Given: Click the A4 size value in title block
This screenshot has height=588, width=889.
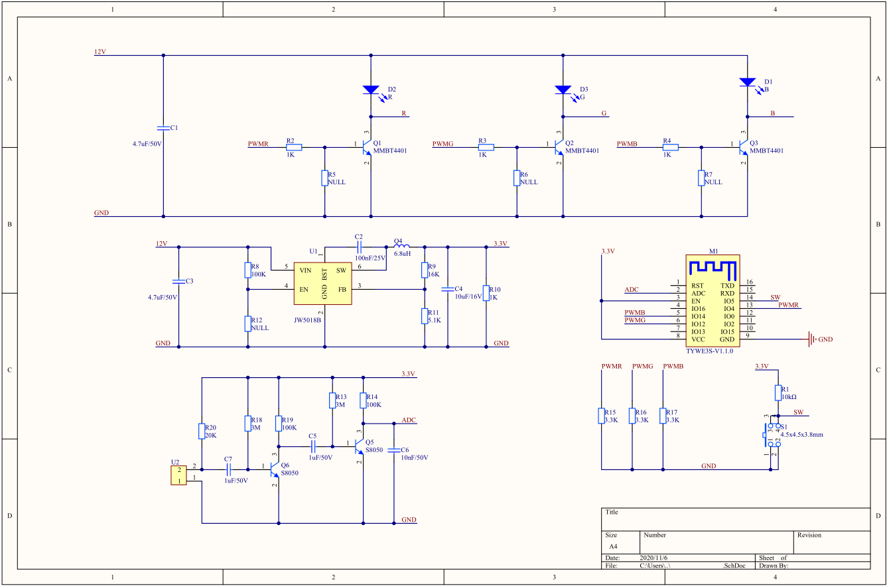Looking at the screenshot, I should coord(613,547).
